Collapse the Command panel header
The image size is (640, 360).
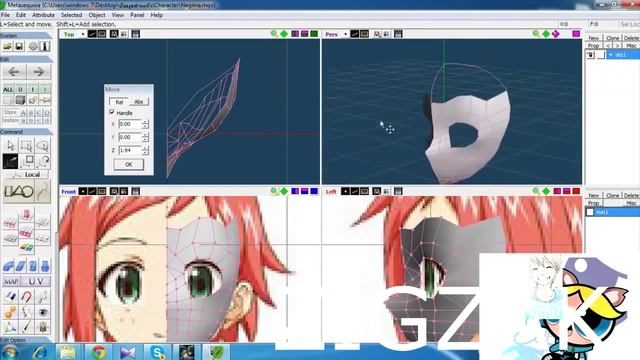click(x=26, y=132)
